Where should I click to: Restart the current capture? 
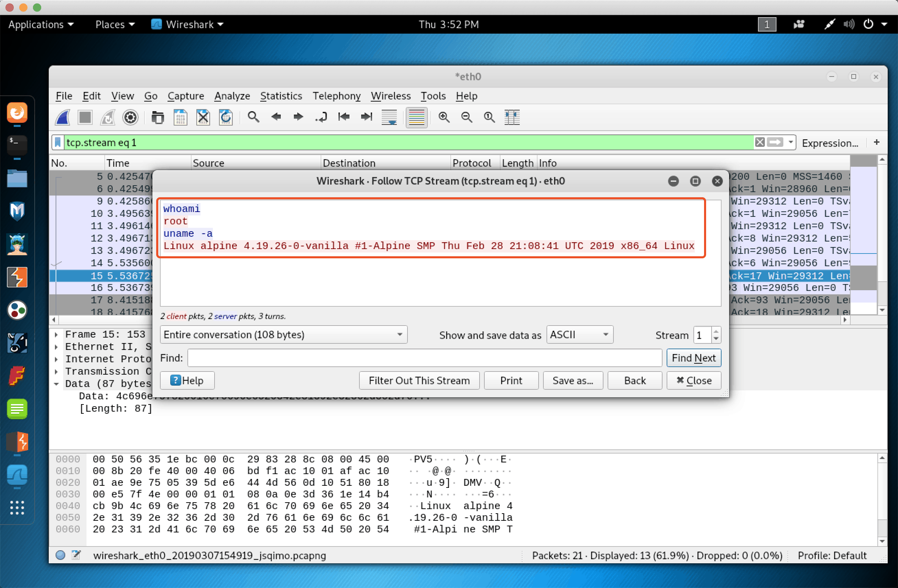(x=107, y=117)
